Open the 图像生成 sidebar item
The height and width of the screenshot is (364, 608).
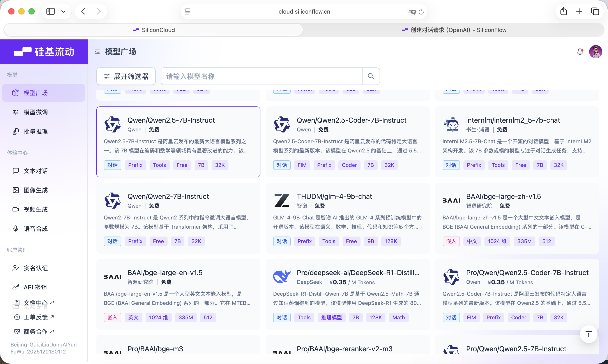(x=35, y=190)
